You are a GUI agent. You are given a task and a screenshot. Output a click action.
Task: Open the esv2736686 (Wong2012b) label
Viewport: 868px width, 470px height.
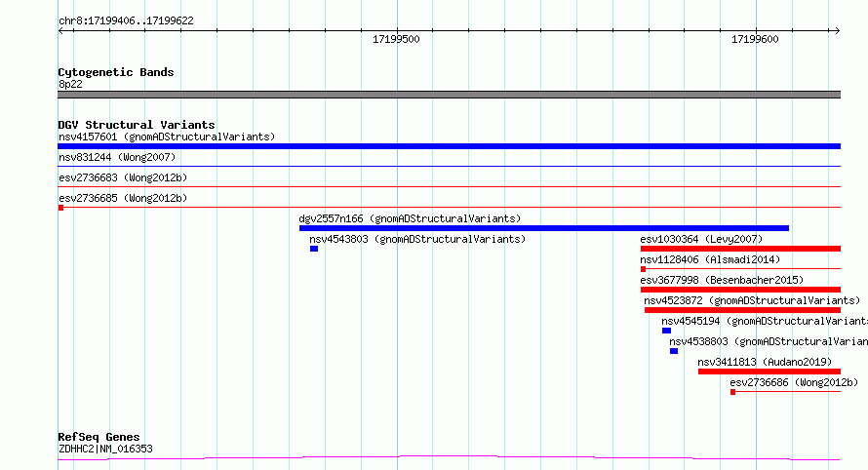click(794, 382)
